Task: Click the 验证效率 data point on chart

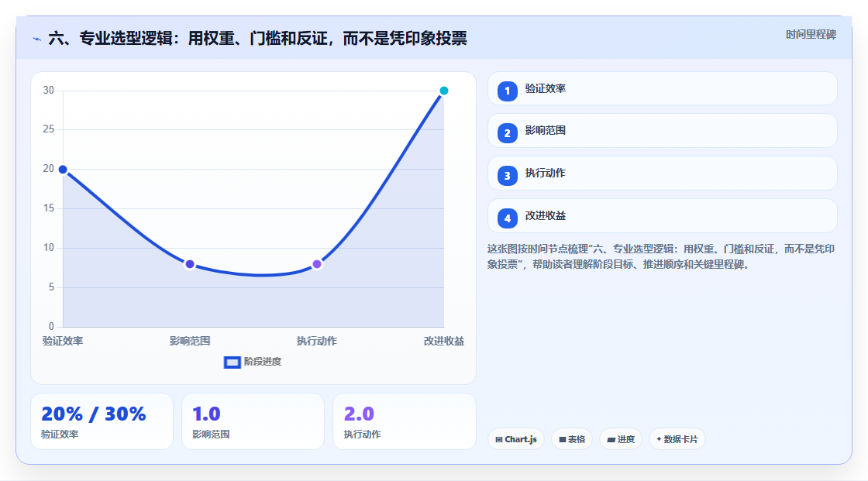Action: pos(63,170)
